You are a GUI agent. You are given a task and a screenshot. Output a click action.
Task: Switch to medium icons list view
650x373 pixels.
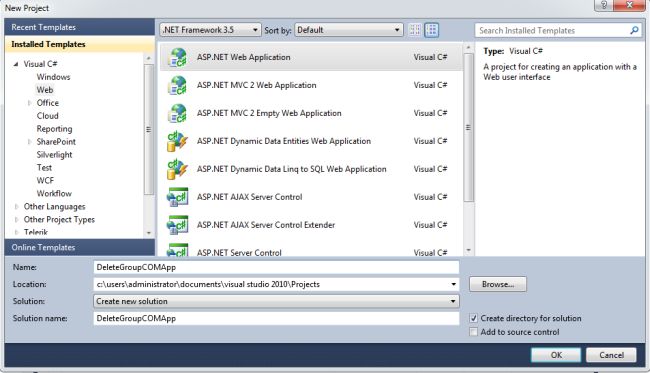tap(432, 30)
